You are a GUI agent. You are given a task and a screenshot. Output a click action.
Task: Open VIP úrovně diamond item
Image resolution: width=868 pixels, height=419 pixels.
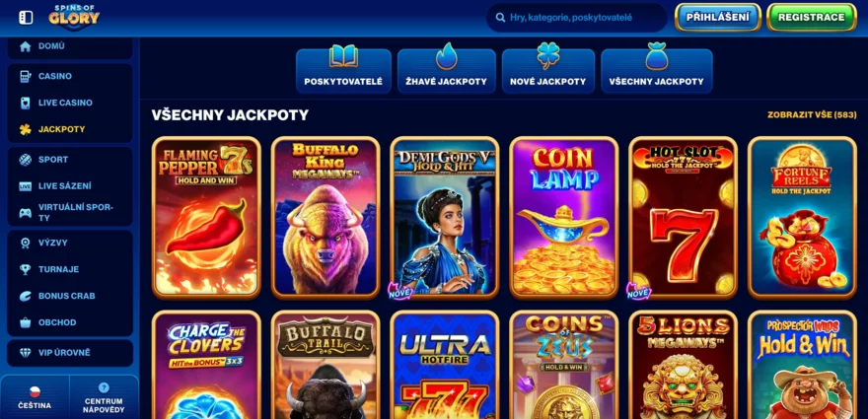pyautogui.click(x=70, y=353)
